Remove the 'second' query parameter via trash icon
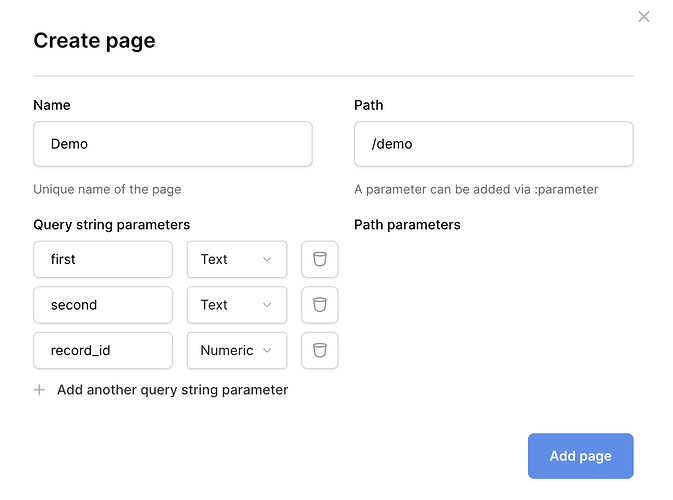The width and height of the screenshot is (673, 500). tap(320, 305)
